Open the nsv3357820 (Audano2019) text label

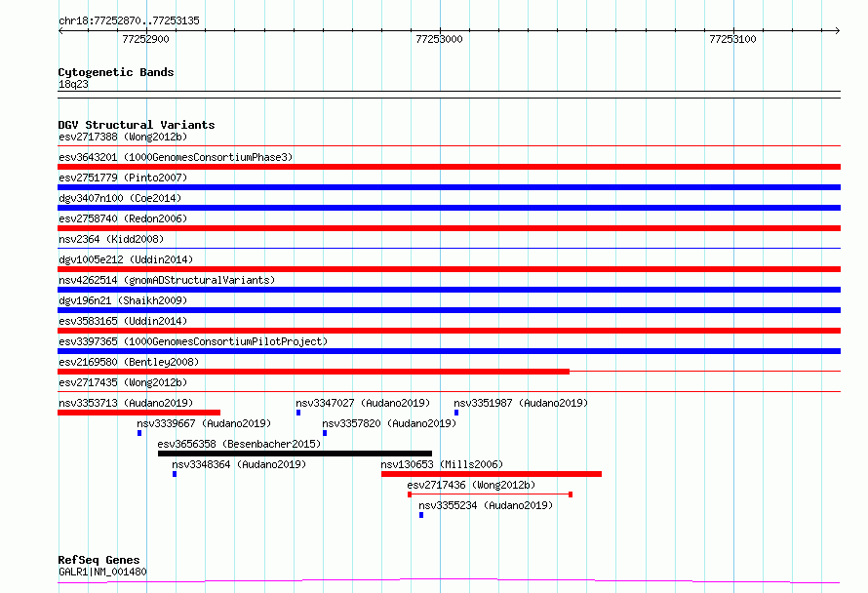point(389,423)
